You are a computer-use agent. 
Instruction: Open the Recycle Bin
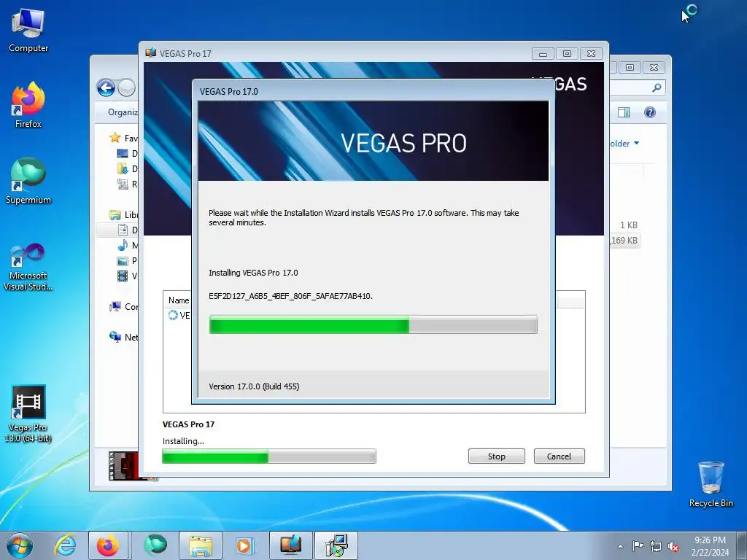click(711, 484)
